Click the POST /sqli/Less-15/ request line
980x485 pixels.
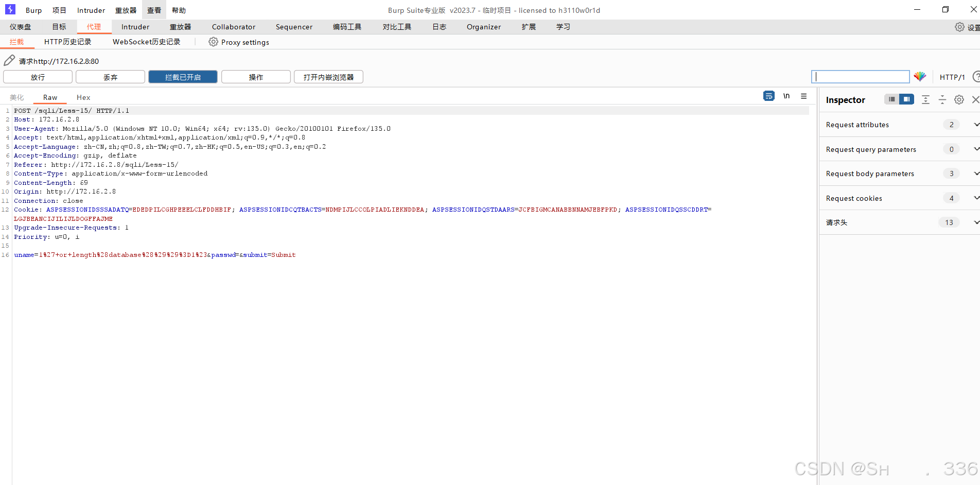tap(72, 111)
